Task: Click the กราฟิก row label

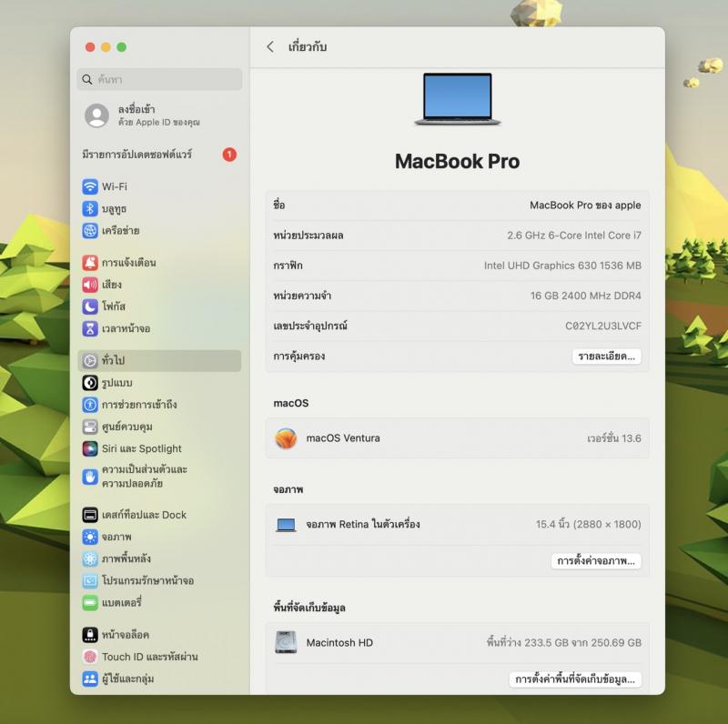Action: point(288,266)
